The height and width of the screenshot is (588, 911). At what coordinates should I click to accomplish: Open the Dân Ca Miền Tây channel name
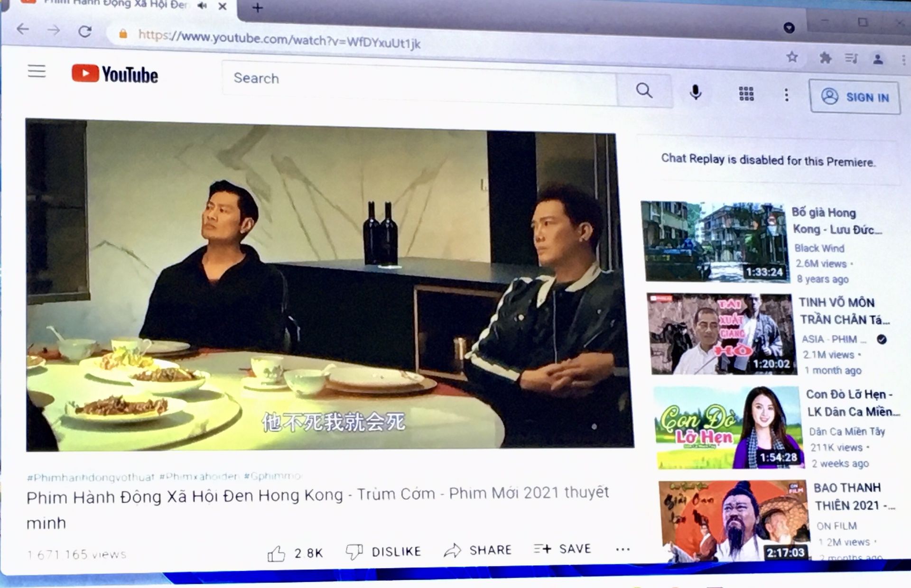[x=847, y=432]
